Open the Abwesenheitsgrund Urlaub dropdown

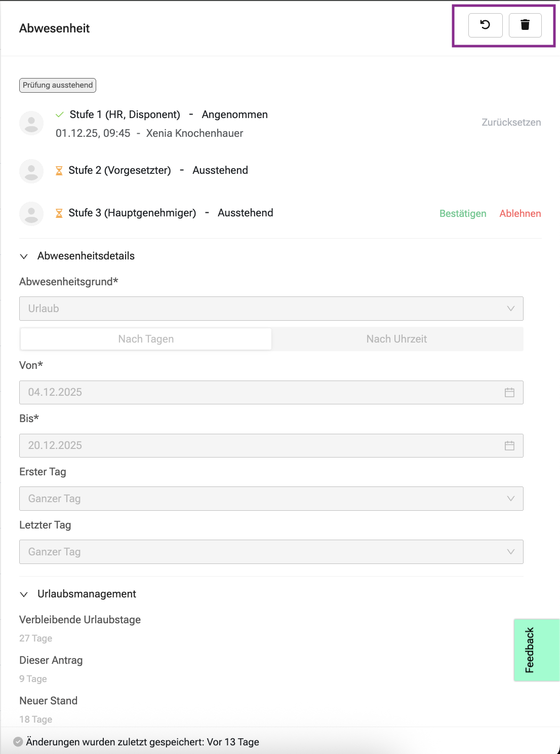[x=271, y=309]
